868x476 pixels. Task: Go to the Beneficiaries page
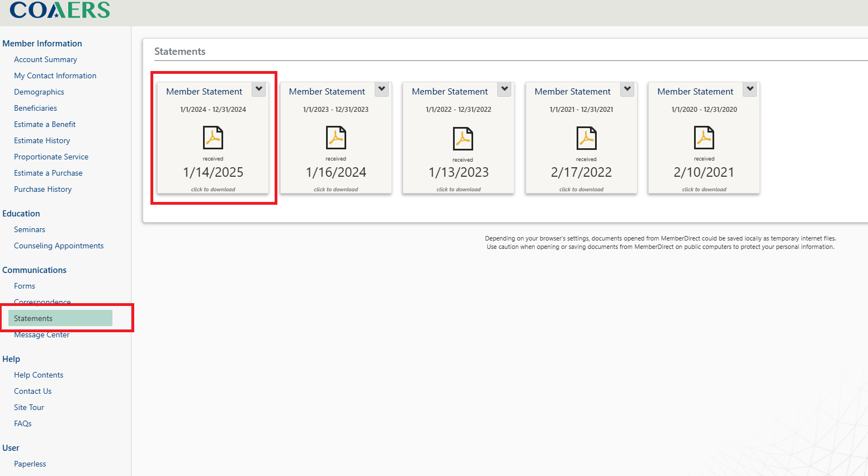[35, 108]
